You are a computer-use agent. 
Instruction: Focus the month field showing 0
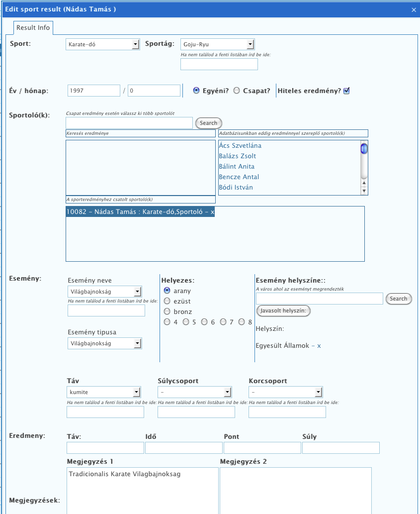click(154, 91)
